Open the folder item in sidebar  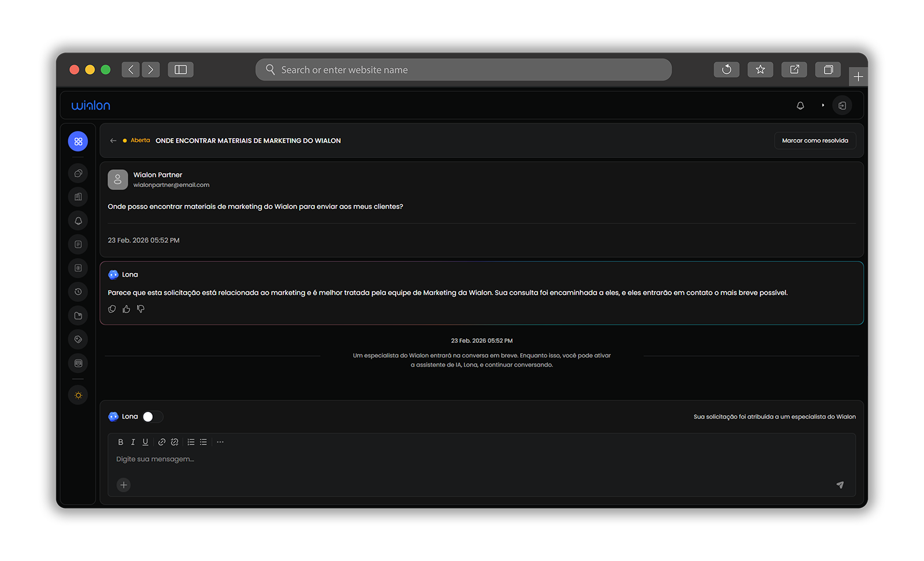click(x=78, y=316)
